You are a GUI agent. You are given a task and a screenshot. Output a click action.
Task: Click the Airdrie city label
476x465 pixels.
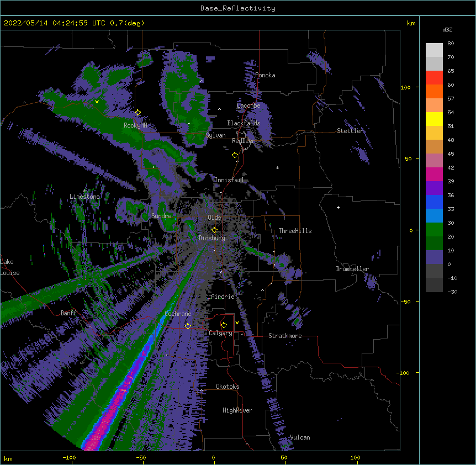[x=223, y=297]
